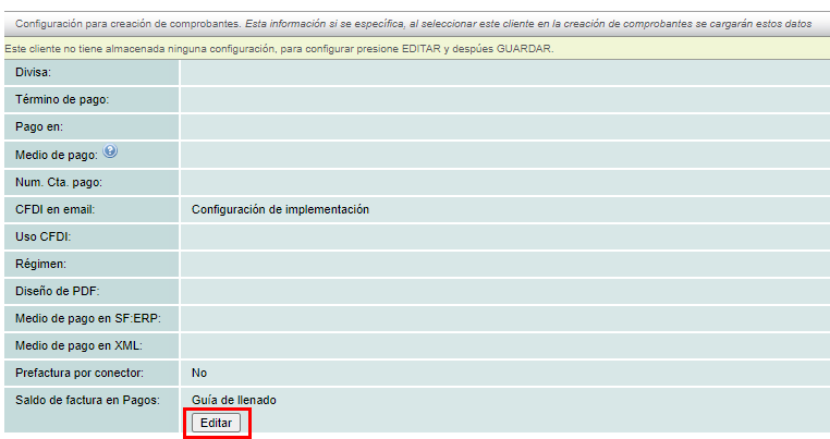Click the help icon beside Medio de pago
This screenshot has height=439, width=830.
coord(110,153)
